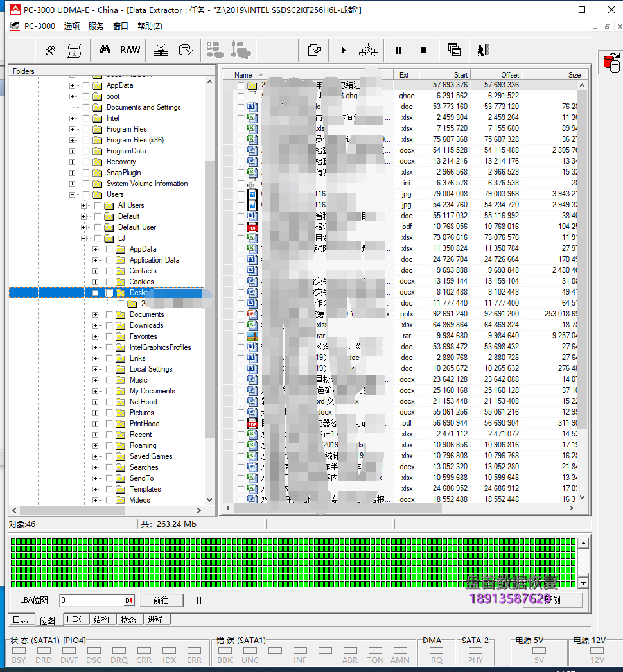Check the Program Files checkbox

(x=86, y=129)
